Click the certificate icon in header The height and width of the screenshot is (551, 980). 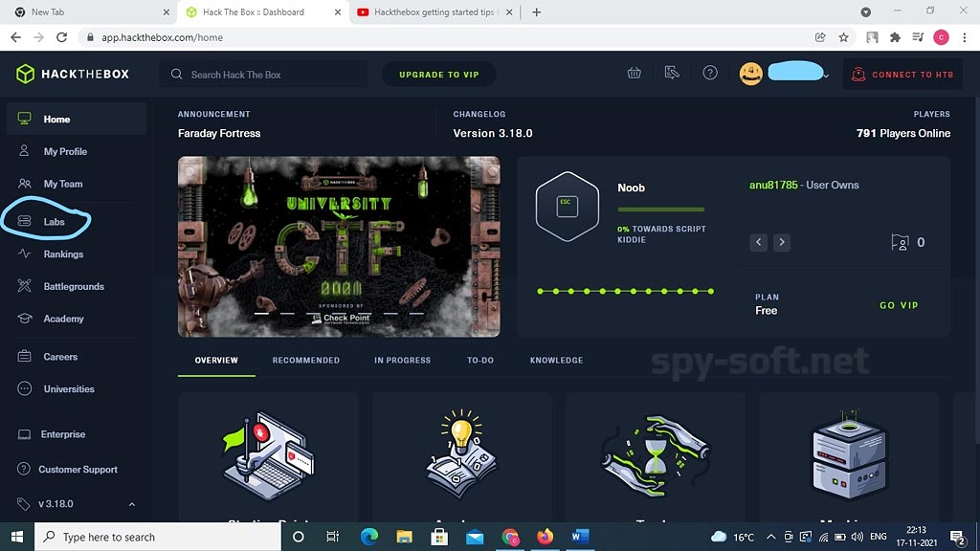(672, 73)
